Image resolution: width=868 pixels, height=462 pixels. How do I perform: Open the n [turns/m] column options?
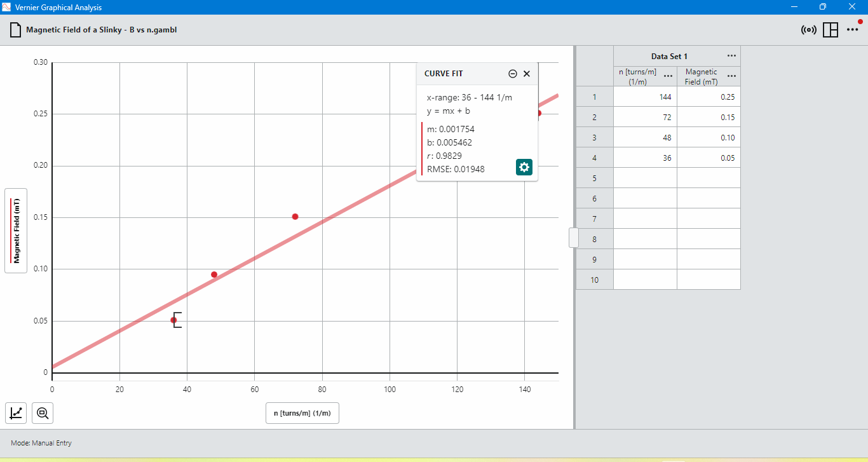[x=668, y=76]
